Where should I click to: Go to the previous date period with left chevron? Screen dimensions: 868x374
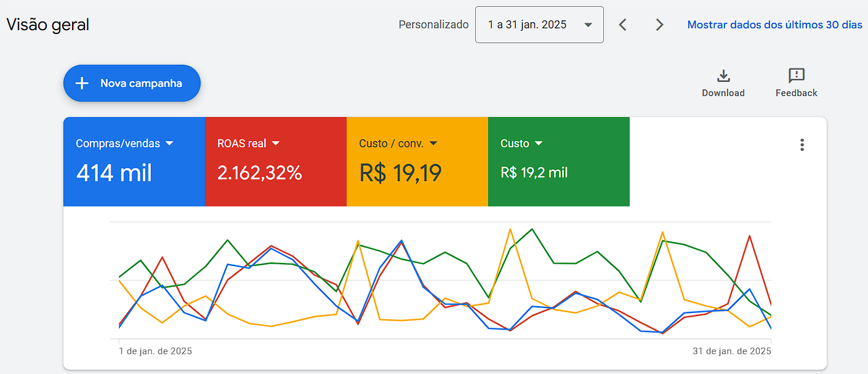(622, 25)
